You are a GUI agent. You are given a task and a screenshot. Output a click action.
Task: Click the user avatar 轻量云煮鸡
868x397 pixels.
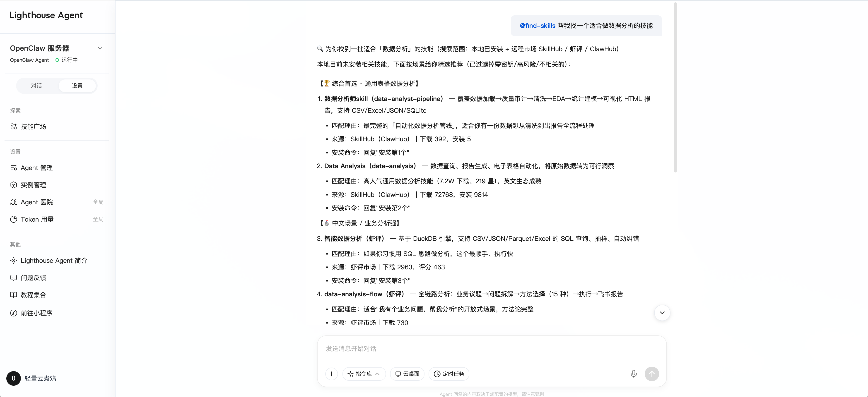[14, 378]
